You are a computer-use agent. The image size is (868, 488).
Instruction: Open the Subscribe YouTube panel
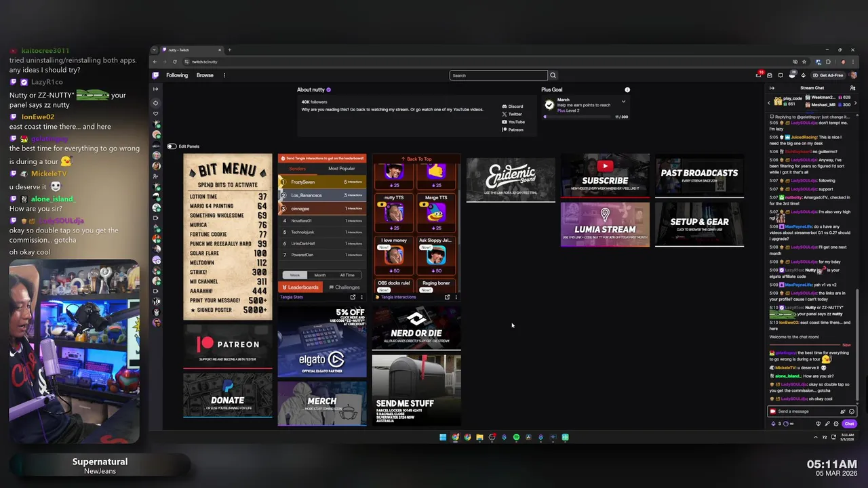point(605,176)
